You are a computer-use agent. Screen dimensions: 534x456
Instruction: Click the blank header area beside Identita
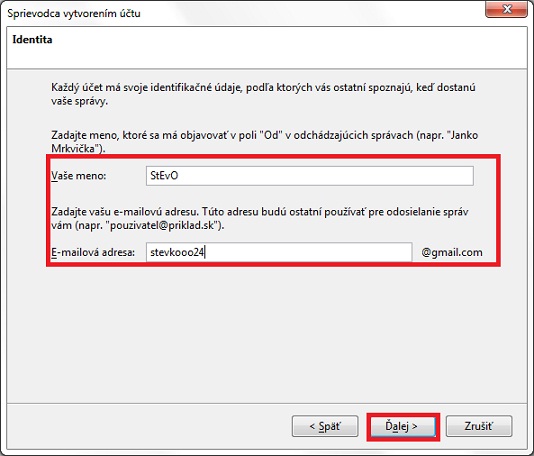click(x=289, y=48)
